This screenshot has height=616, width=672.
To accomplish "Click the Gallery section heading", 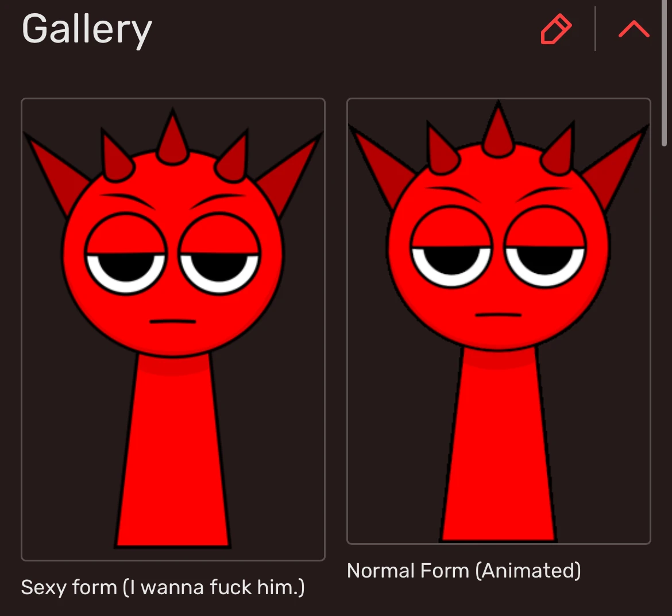I will [x=87, y=29].
